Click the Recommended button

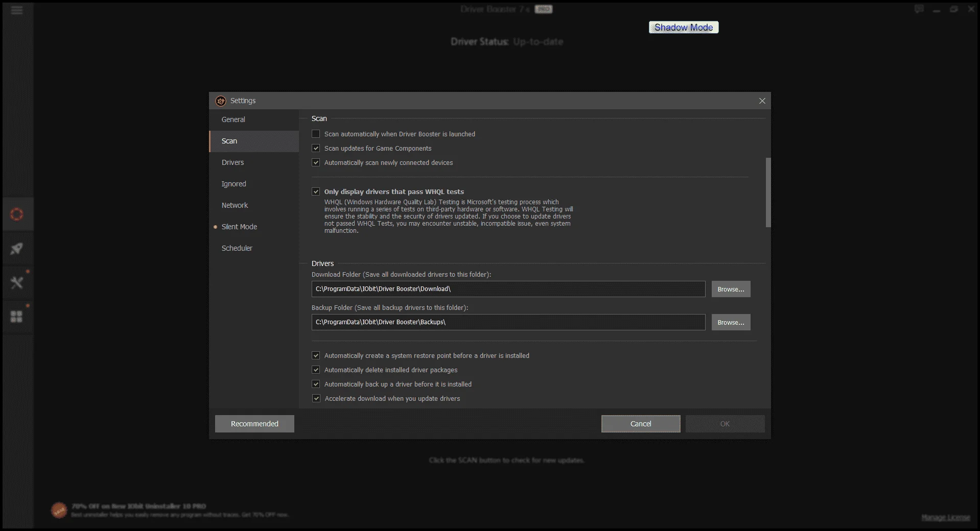point(254,424)
